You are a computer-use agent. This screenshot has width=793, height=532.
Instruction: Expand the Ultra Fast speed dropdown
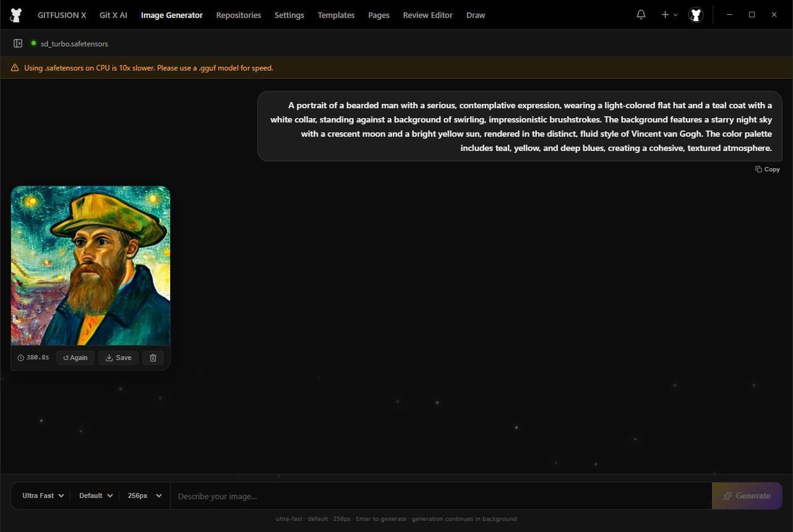pyautogui.click(x=43, y=496)
